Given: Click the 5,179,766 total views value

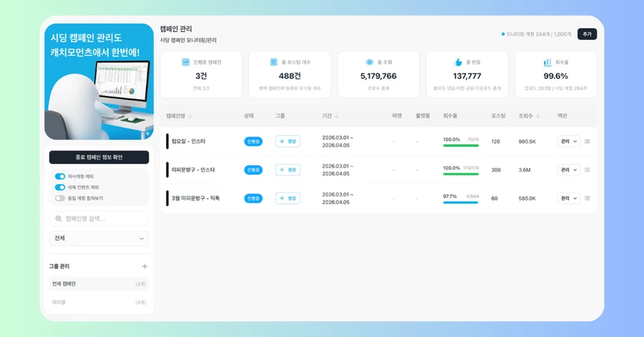Looking at the screenshot, I should pyautogui.click(x=379, y=76).
